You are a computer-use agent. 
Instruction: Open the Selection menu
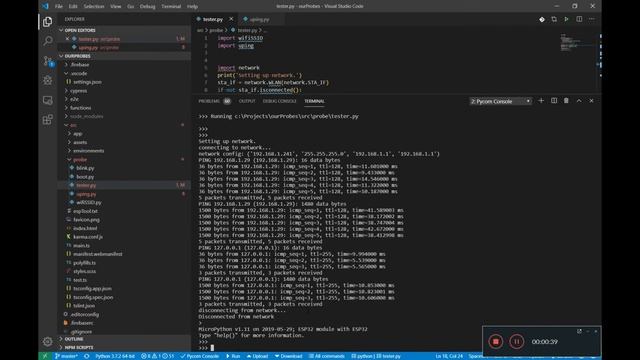[94, 6]
